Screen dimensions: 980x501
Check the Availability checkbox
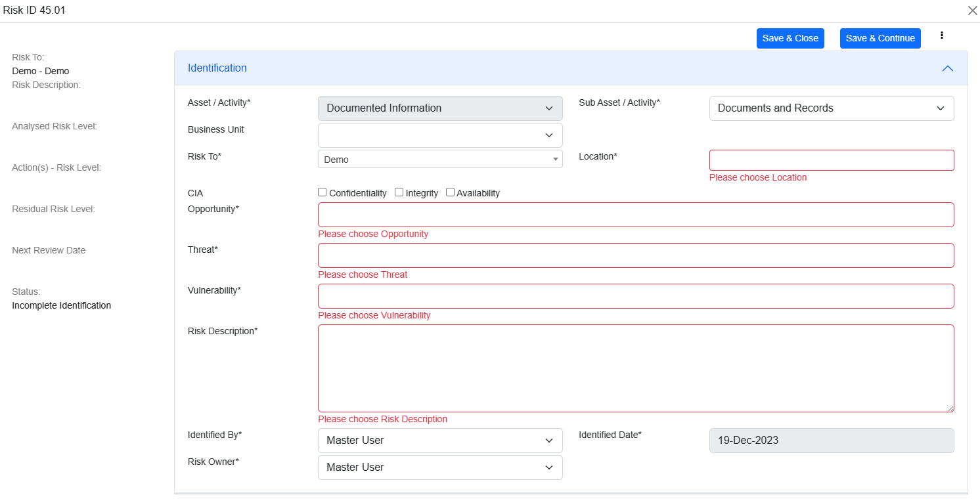coord(450,192)
